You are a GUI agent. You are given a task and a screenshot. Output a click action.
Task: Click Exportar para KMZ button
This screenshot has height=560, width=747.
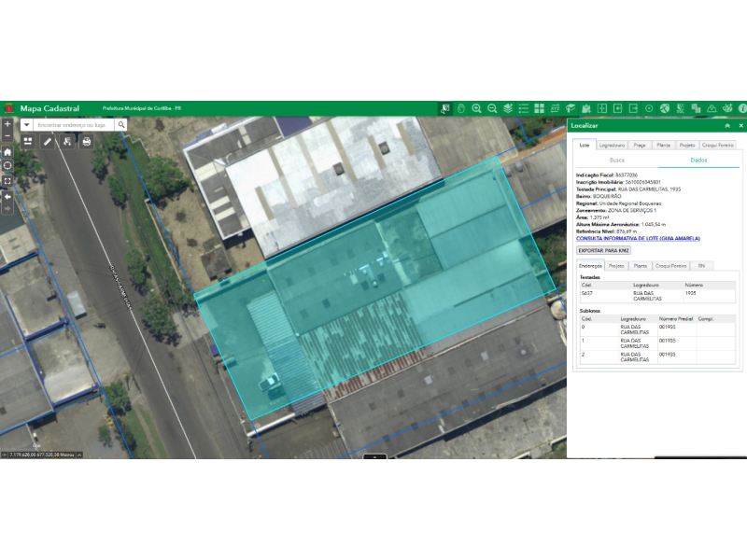pos(603,250)
